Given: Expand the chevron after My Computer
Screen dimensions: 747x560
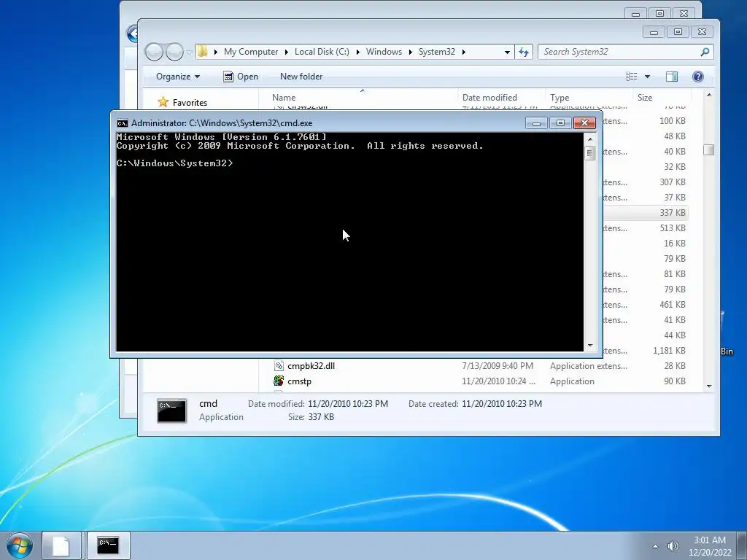Looking at the screenshot, I should [286, 52].
